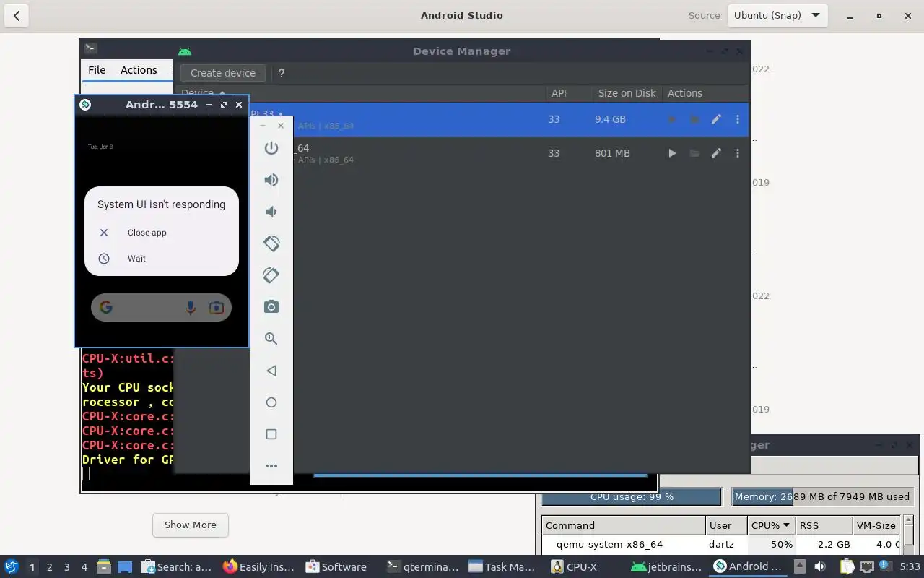Viewport: 924px width, 578px height.
Task: Click the emulator power button
Action: 271,148
